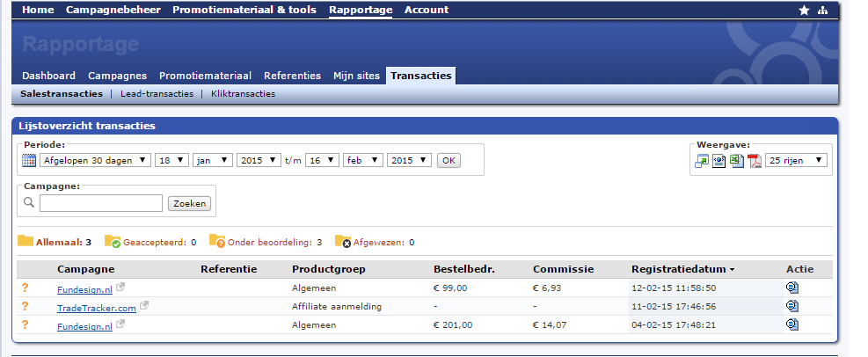Sort by Registratiedatum column header
This screenshot has width=868, height=357.
tap(683, 270)
